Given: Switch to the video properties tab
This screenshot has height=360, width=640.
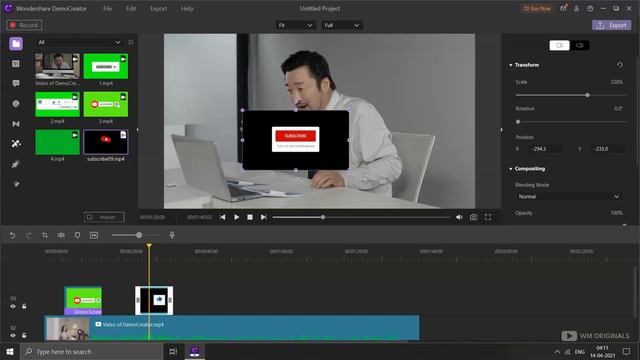Looking at the screenshot, I should pos(559,45).
